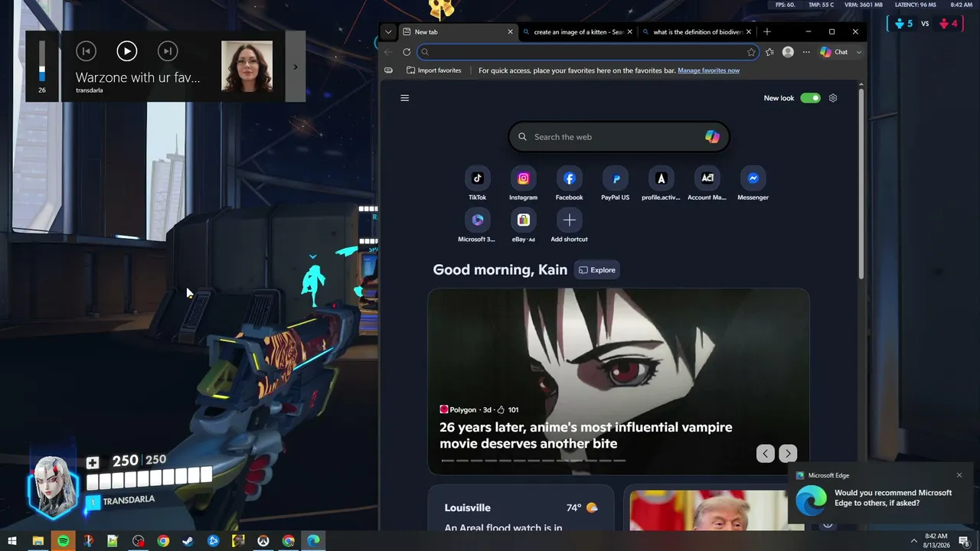The height and width of the screenshot is (551, 980).
Task: Dismiss the Microsoft Edge notification
Action: click(x=959, y=475)
